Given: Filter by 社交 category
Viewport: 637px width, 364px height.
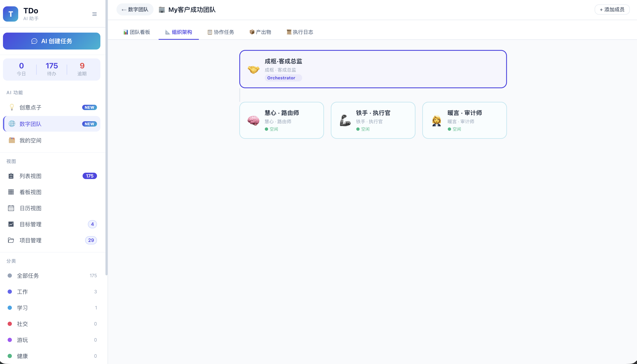Looking at the screenshot, I should (x=52, y=324).
